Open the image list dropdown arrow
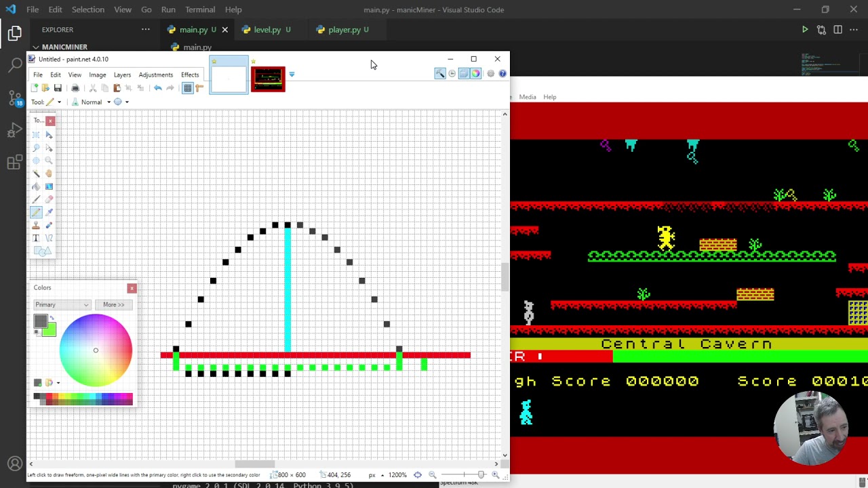868x488 pixels. (x=292, y=75)
